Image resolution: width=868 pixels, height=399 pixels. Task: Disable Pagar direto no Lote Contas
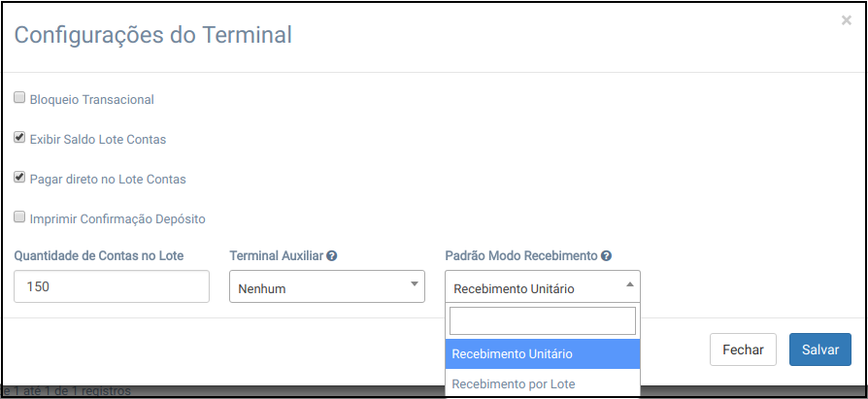tap(19, 178)
